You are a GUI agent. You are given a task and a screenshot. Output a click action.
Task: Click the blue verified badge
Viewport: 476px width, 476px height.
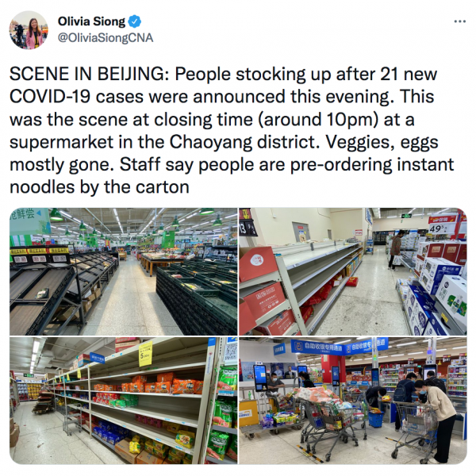[x=135, y=21]
